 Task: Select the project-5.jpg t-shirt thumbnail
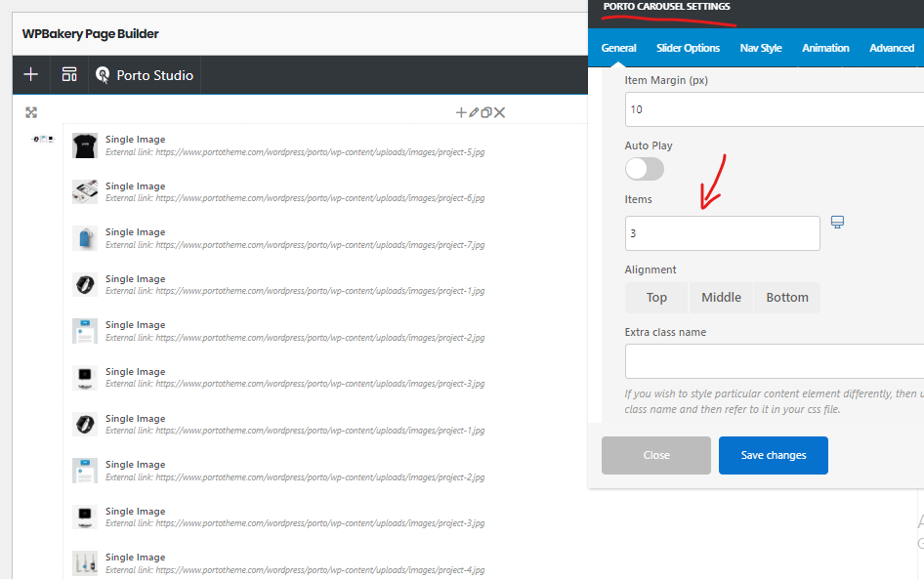(x=85, y=145)
